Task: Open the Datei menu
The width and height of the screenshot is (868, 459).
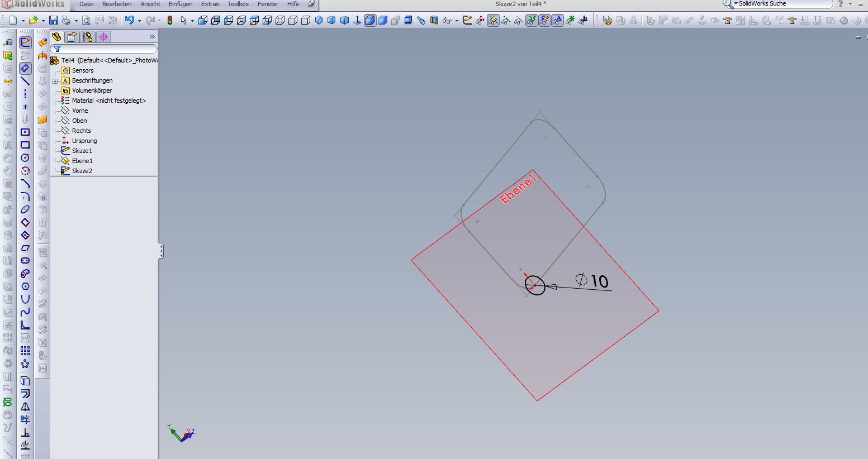Action: click(x=87, y=4)
